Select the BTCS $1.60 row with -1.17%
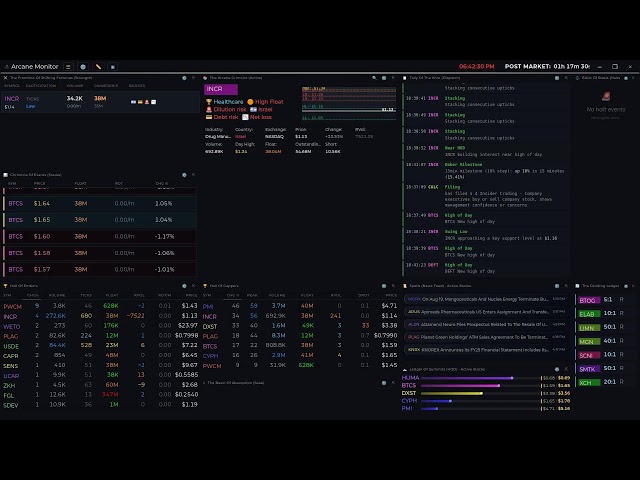The height and width of the screenshot is (480, 640). (x=100, y=236)
